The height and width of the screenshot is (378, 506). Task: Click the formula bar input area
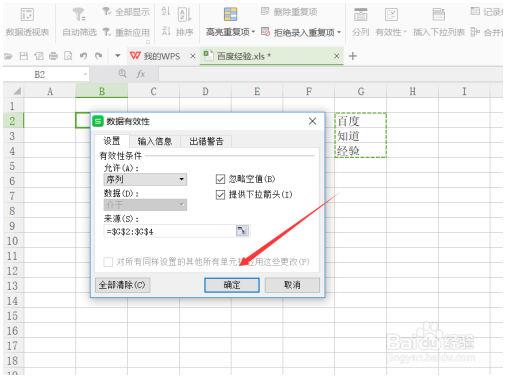(x=330, y=74)
